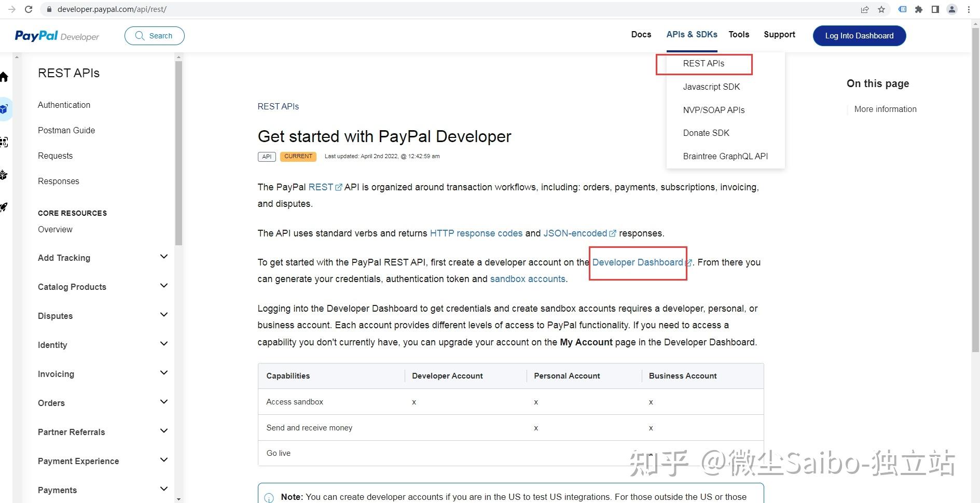Expand the Add Tracking section
Screen dimensions: 980x503
click(x=163, y=256)
